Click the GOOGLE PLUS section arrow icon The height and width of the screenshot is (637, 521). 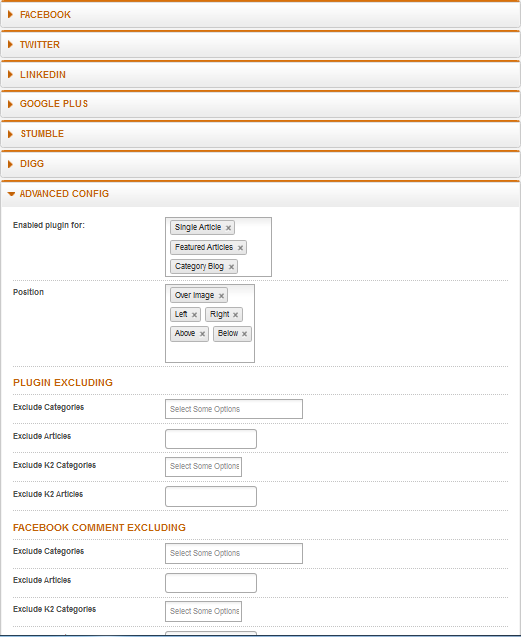11,104
